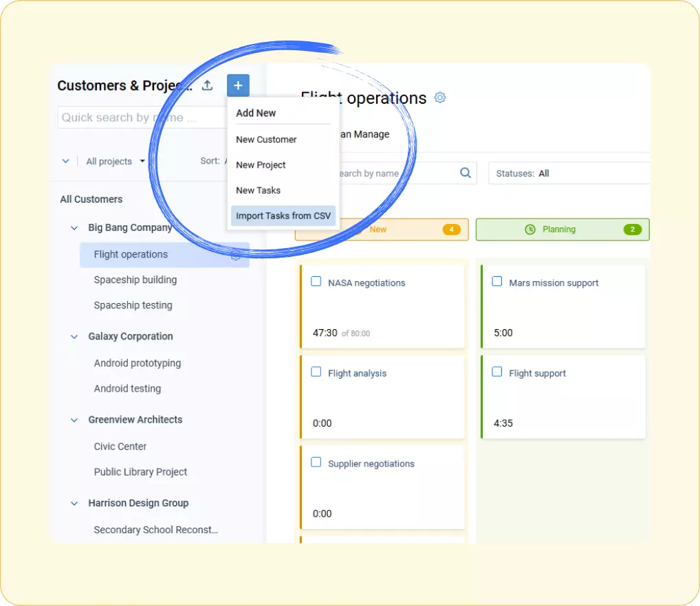Screen dimensions: 700x606
Task: Click the gear icon next to Flight operations heading
Action: (439, 98)
